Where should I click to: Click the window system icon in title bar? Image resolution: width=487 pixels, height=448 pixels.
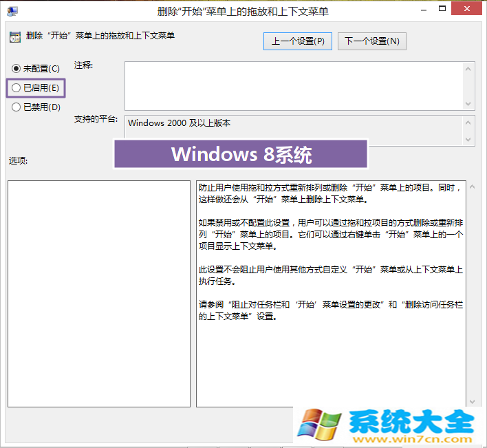pyautogui.click(x=12, y=11)
